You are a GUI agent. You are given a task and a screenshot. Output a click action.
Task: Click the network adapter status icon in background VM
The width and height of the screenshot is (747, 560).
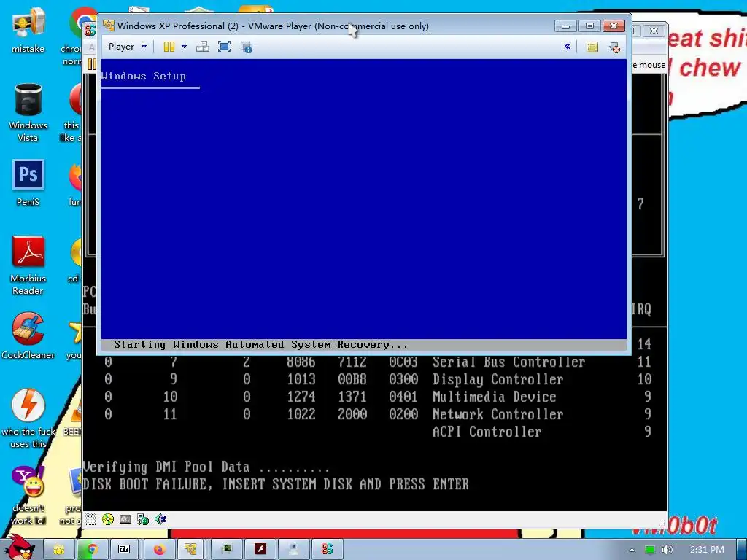pyautogui.click(x=142, y=519)
